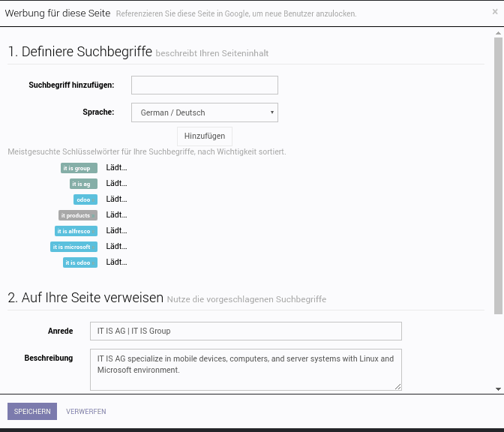This screenshot has width=504, height=432.
Task: Click into the Beschreibung textarea
Action: [x=245, y=370]
